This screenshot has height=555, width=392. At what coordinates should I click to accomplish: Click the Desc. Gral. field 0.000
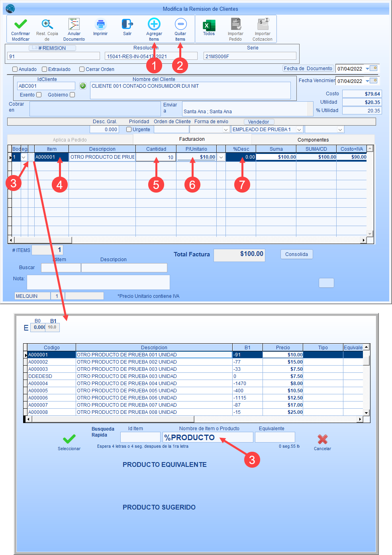click(x=104, y=130)
